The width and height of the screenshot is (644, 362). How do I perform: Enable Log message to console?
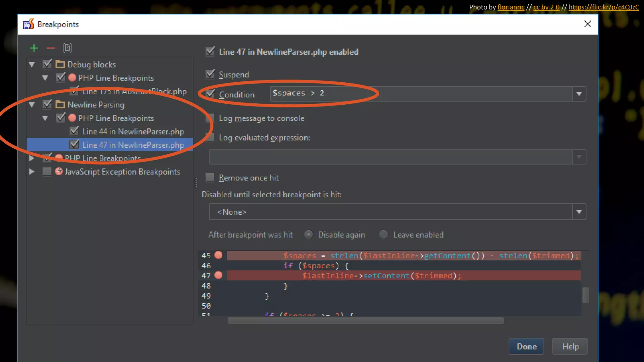click(x=210, y=118)
